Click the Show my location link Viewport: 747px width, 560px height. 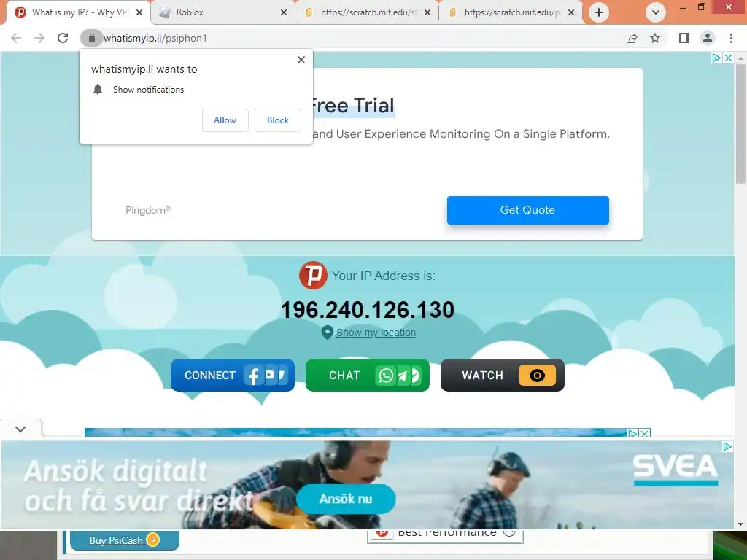click(x=376, y=332)
